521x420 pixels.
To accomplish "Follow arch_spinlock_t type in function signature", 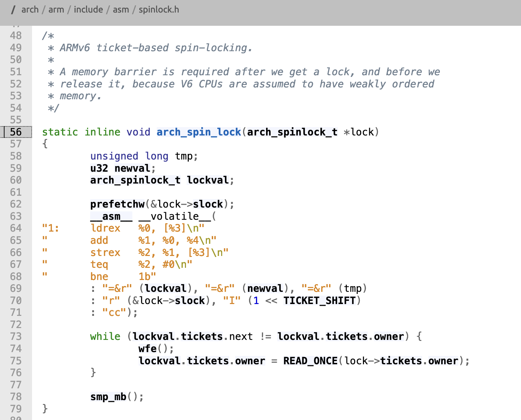I will coord(292,132).
